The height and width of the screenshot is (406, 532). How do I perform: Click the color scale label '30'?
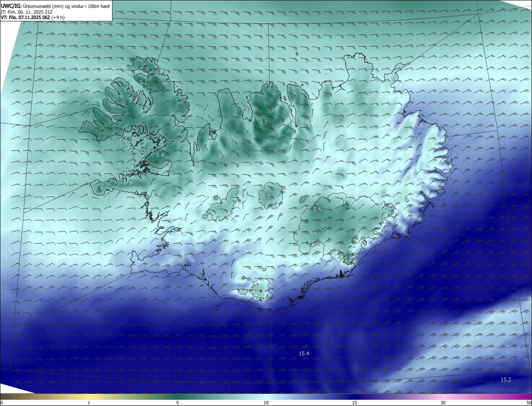[443, 403]
